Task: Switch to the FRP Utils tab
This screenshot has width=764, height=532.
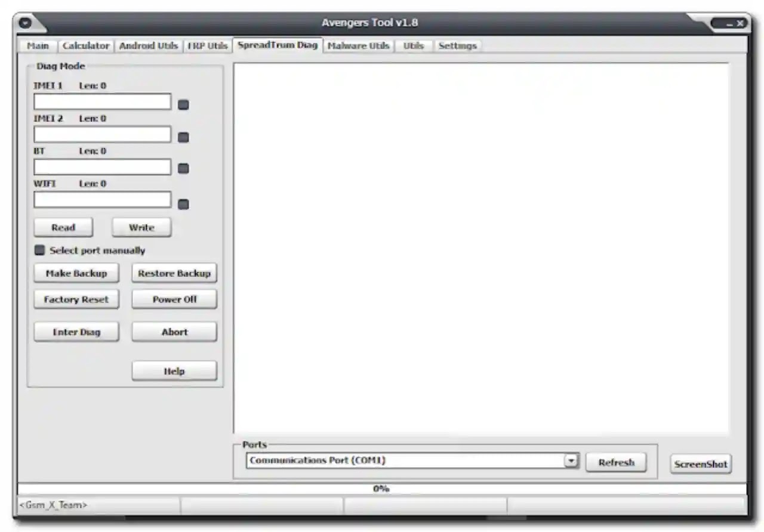Action: (x=207, y=46)
